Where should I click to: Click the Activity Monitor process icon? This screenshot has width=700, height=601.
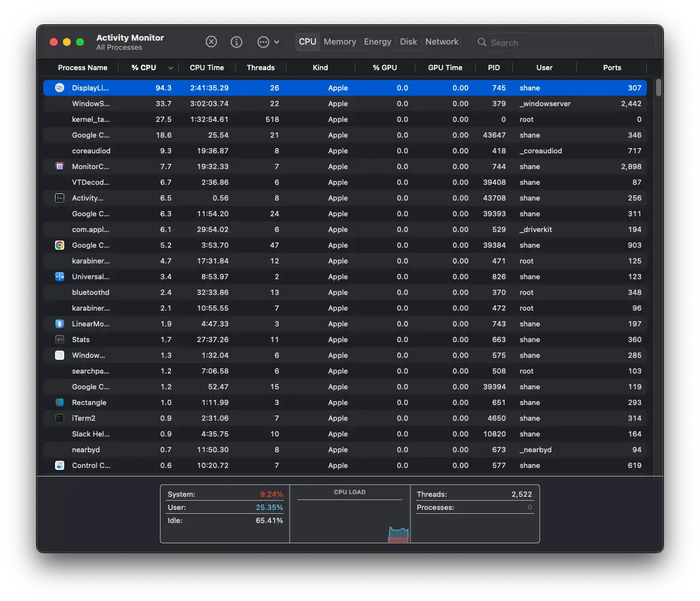coord(60,198)
